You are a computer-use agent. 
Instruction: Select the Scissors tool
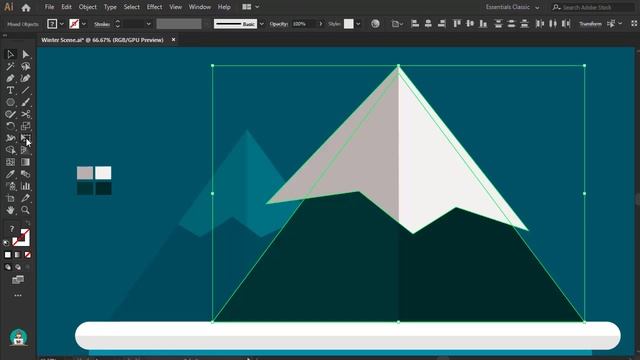(x=25, y=114)
